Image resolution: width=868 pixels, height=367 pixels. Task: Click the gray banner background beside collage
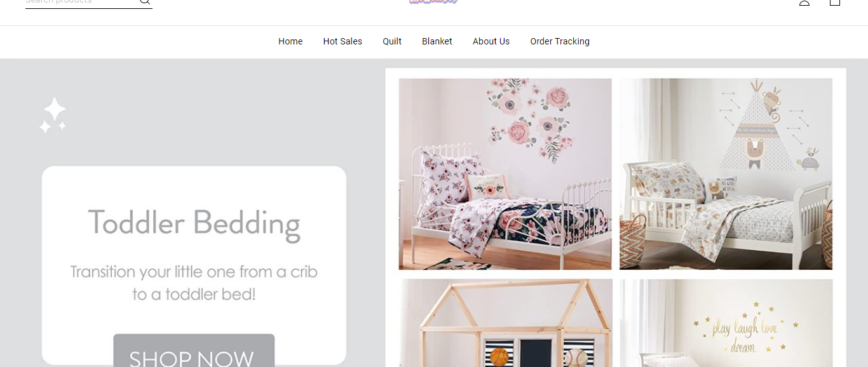tap(365, 210)
